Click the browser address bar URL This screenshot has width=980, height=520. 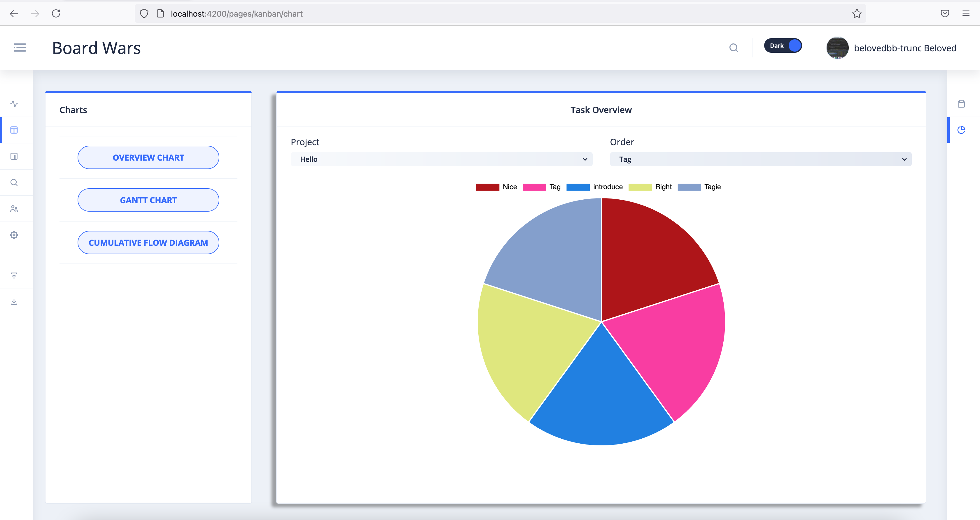(x=237, y=14)
